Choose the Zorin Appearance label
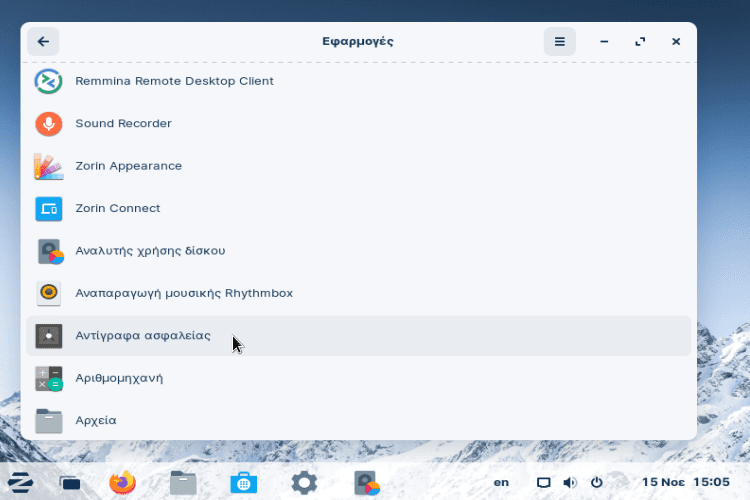Image resolution: width=750 pixels, height=500 pixels. (129, 166)
